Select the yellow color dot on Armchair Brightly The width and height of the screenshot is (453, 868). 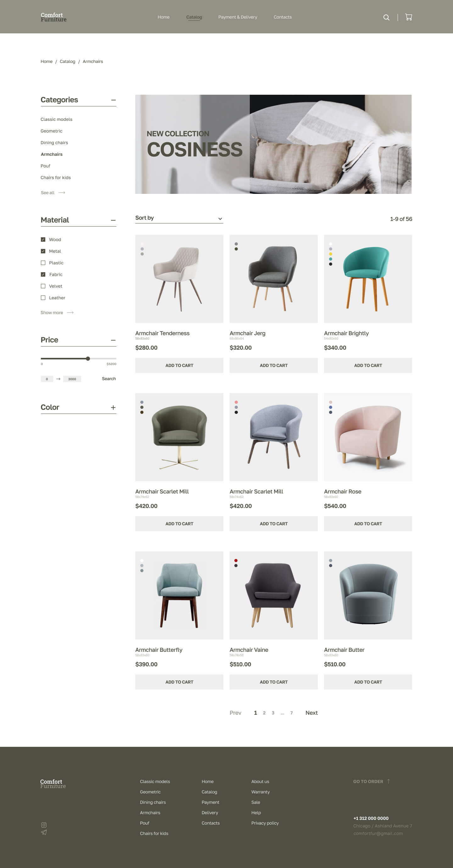point(330,254)
